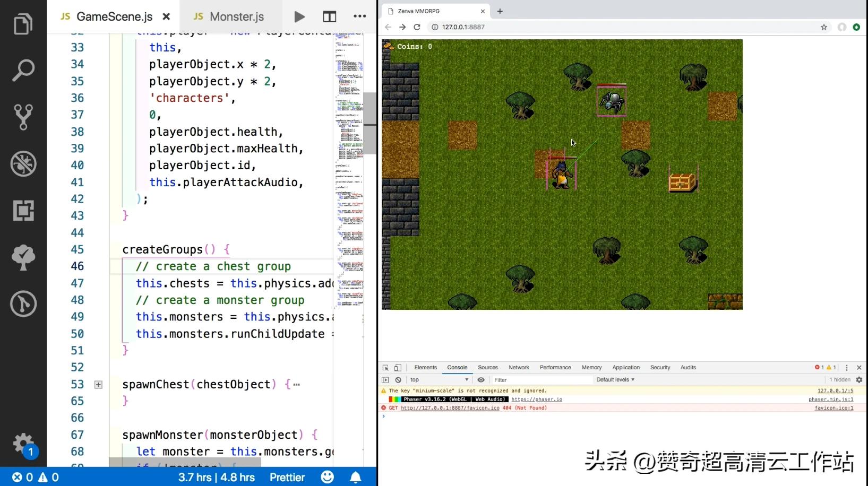
Task: Click the editor vertical scrollbar
Action: (370, 123)
